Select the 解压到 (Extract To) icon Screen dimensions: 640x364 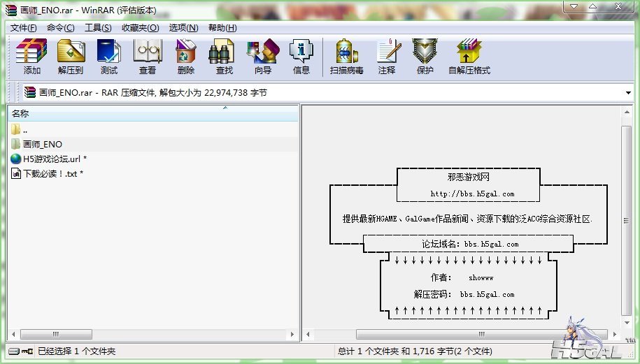tap(71, 57)
